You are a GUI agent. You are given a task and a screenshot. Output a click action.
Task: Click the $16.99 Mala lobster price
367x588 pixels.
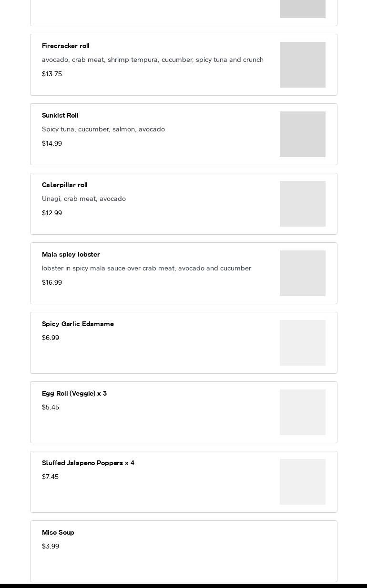click(x=52, y=283)
